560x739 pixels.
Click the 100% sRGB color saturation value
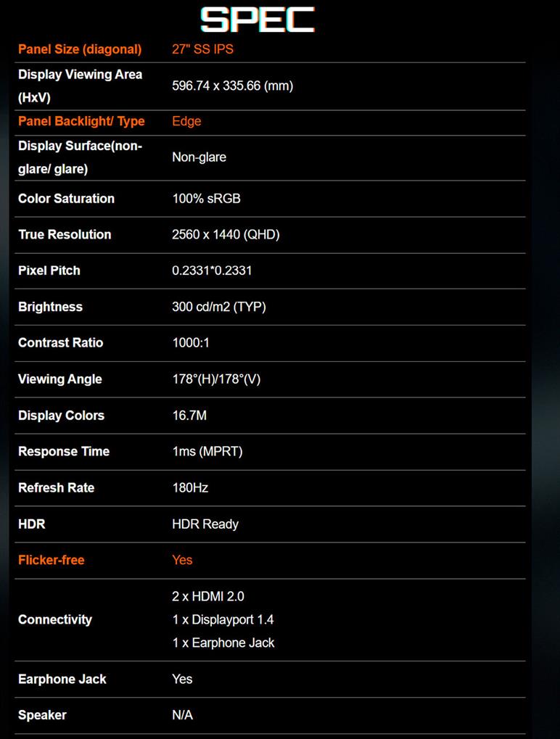point(206,199)
